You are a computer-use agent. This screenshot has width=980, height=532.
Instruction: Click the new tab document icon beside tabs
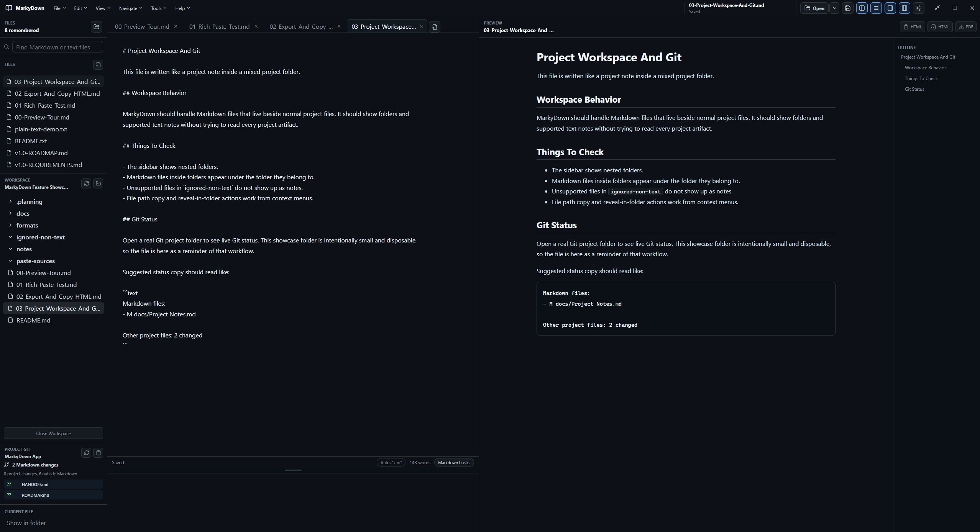tap(435, 27)
